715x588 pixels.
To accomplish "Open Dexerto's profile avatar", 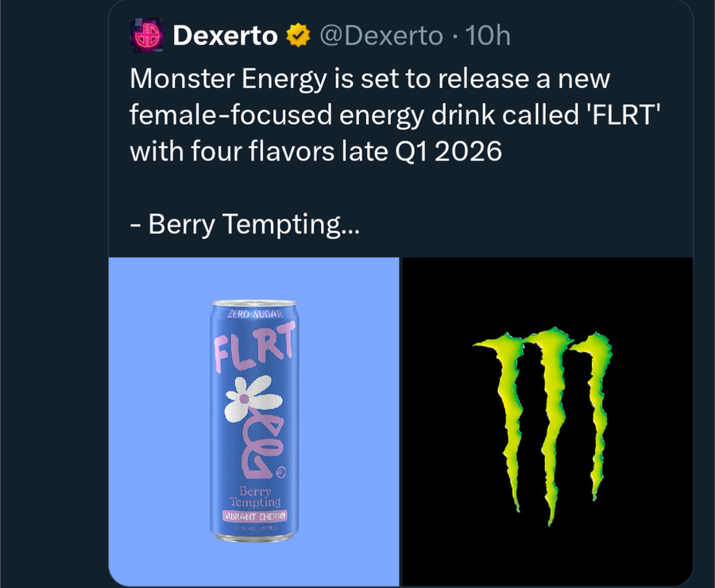I will [147, 35].
